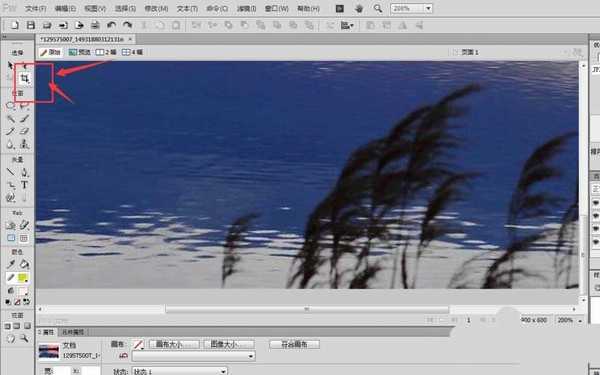Open the 修改(M) menu
This screenshot has width=600, height=375.
coord(157,8)
